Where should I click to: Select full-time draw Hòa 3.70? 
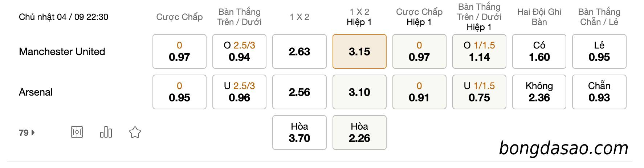(x=299, y=133)
